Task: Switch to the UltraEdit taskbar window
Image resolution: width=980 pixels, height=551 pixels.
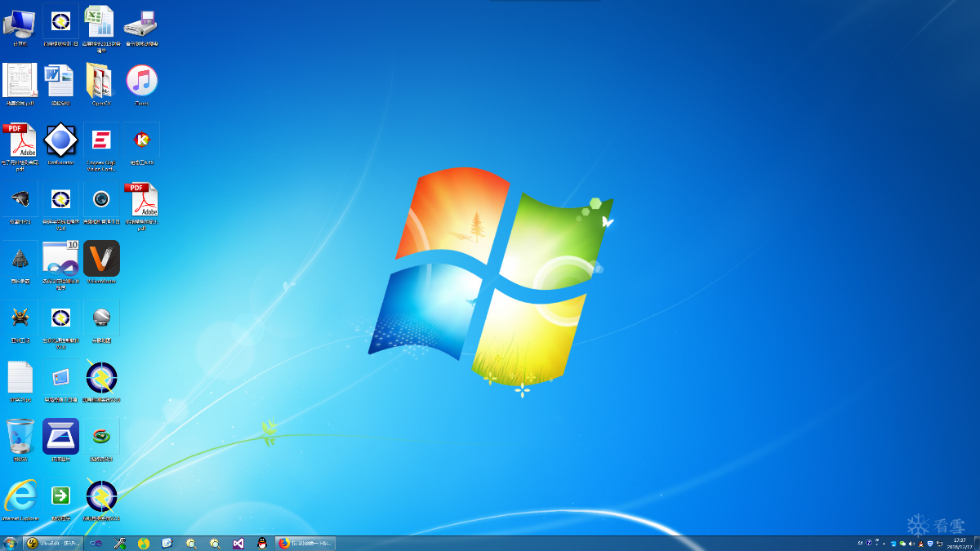Action: coord(54,543)
